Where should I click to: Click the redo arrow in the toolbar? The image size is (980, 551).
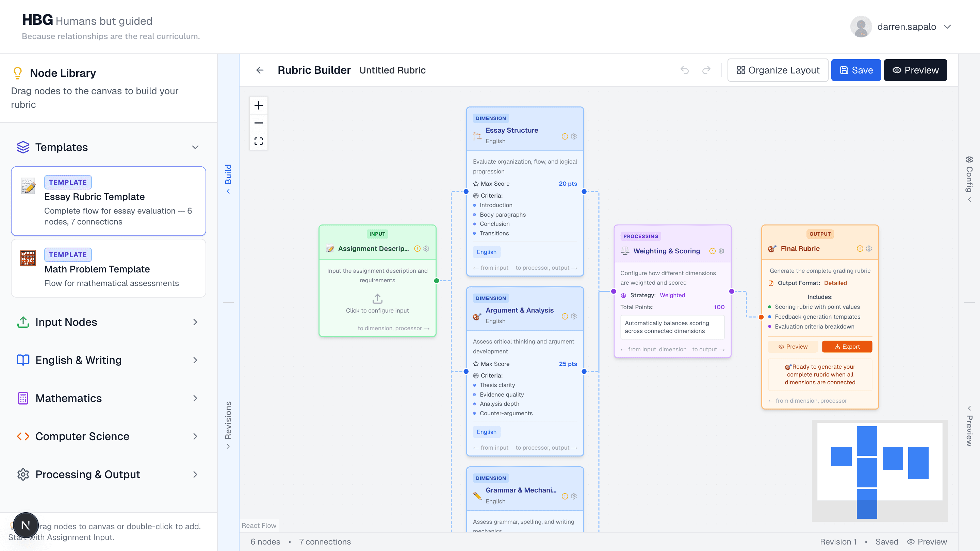point(706,70)
